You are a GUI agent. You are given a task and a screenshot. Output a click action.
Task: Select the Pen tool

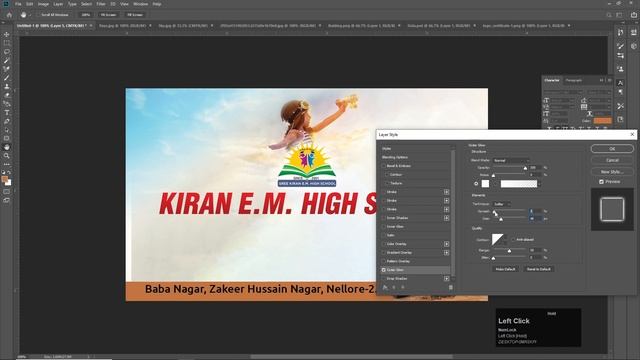[7, 121]
